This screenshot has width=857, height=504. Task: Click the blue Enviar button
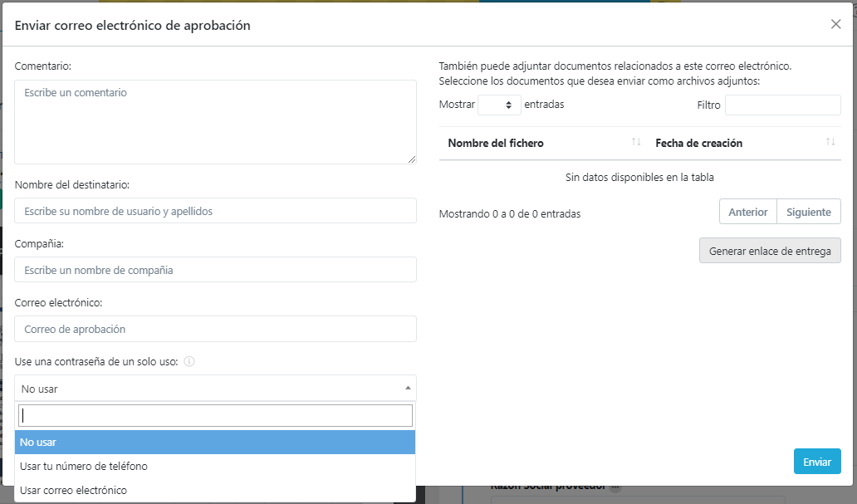(x=817, y=462)
